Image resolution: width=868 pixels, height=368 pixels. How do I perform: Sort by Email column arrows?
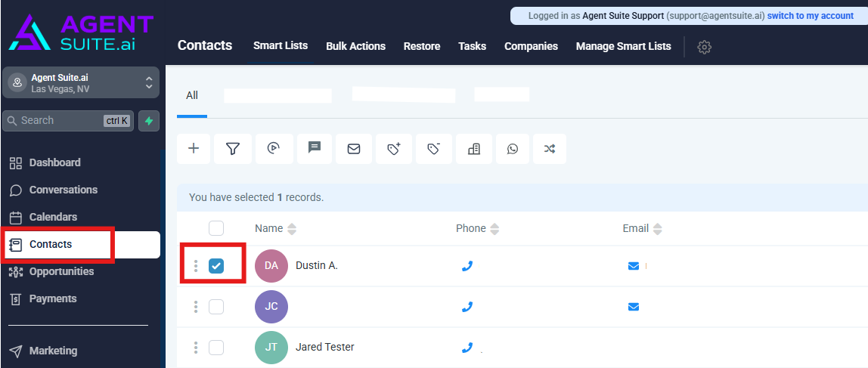pos(657,228)
